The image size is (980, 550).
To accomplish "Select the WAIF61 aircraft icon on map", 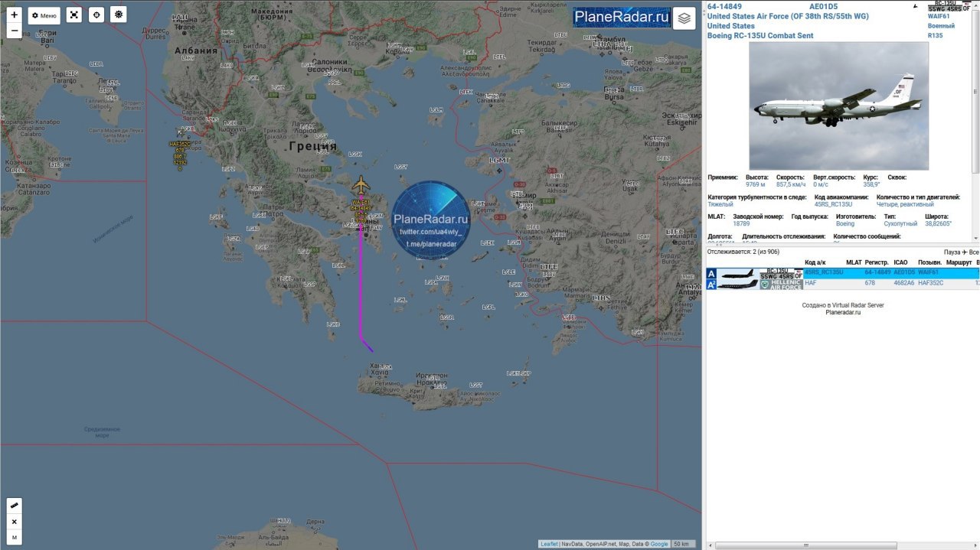I will pos(361,186).
